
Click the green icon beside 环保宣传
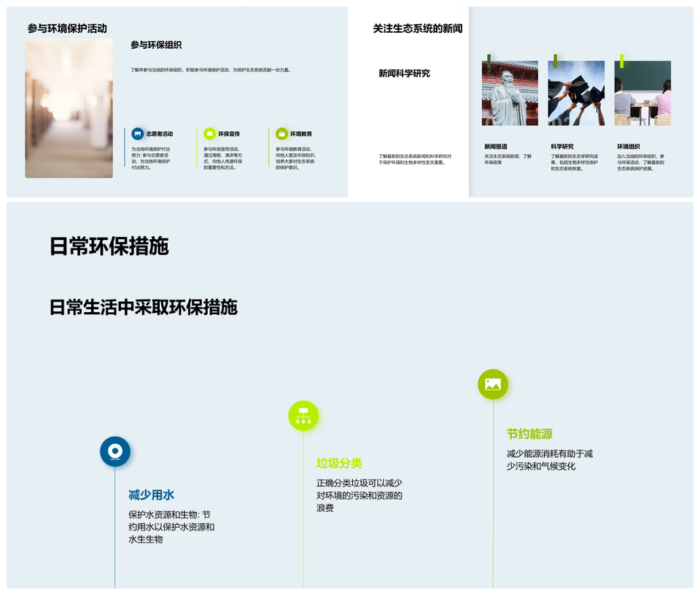[x=210, y=133]
